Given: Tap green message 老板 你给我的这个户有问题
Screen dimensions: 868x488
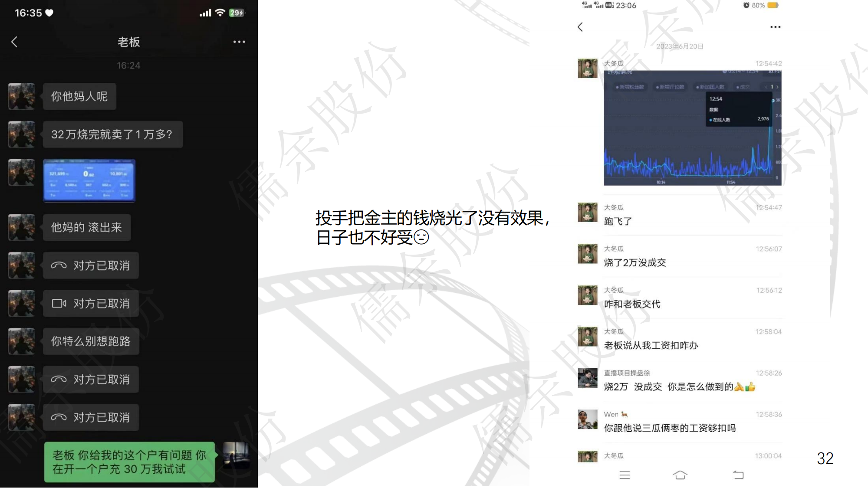Looking at the screenshot, I should point(129,462).
